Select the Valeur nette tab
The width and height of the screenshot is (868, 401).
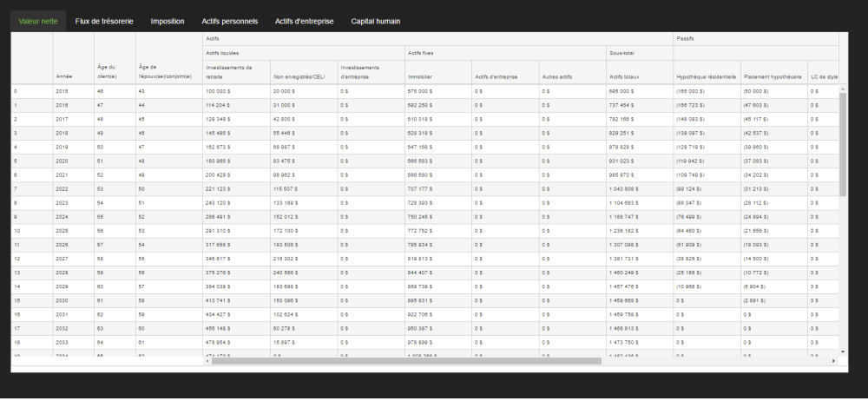(x=38, y=21)
